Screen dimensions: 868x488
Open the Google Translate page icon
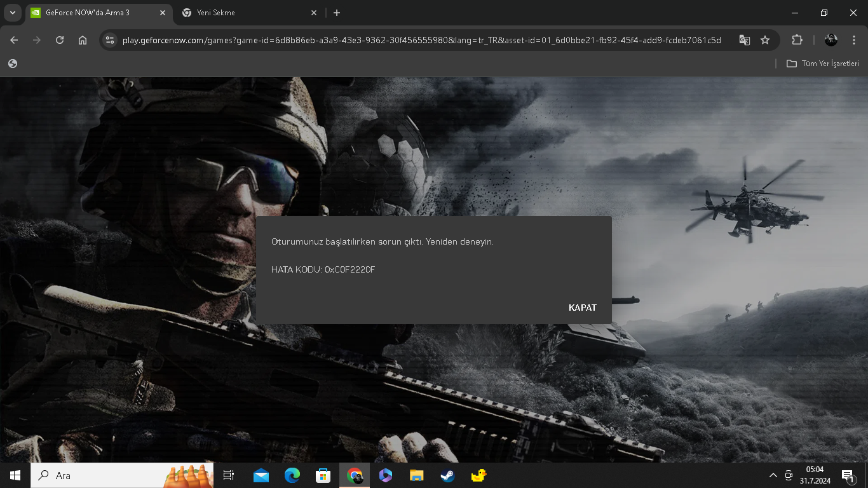coord(745,40)
